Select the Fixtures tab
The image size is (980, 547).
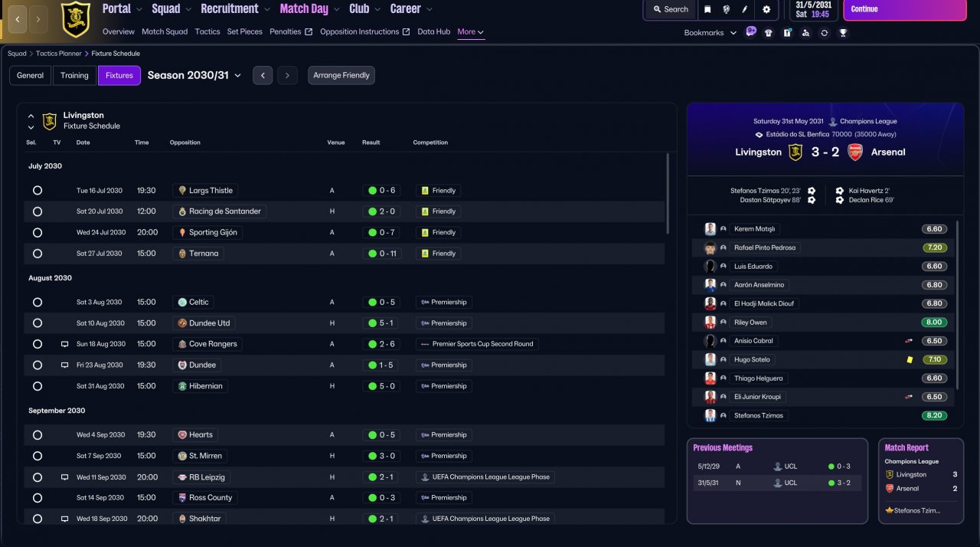pos(119,75)
